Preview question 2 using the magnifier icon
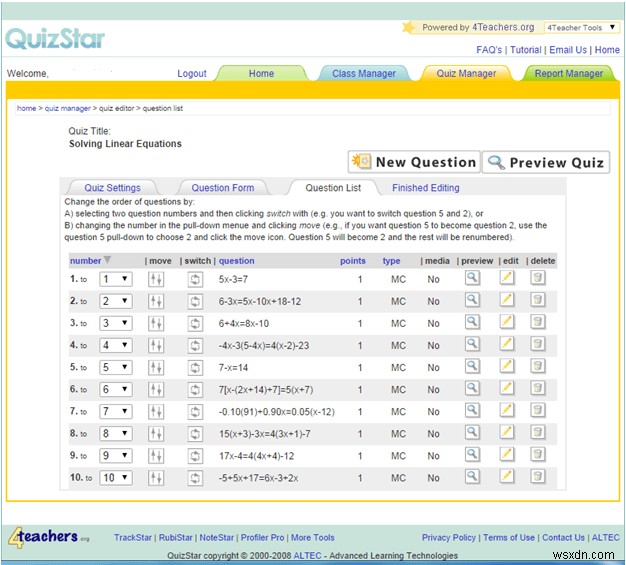 (x=472, y=300)
